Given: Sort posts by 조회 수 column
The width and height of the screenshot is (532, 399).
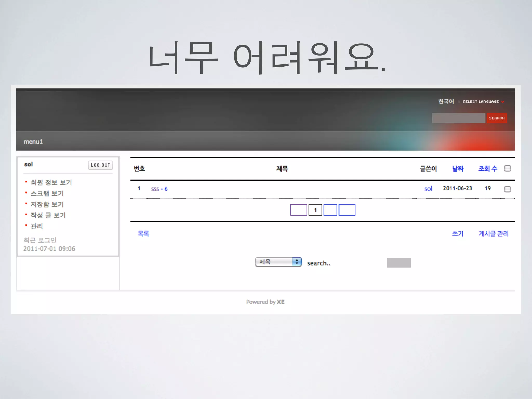Looking at the screenshot, I should click(x=488, y=169).
